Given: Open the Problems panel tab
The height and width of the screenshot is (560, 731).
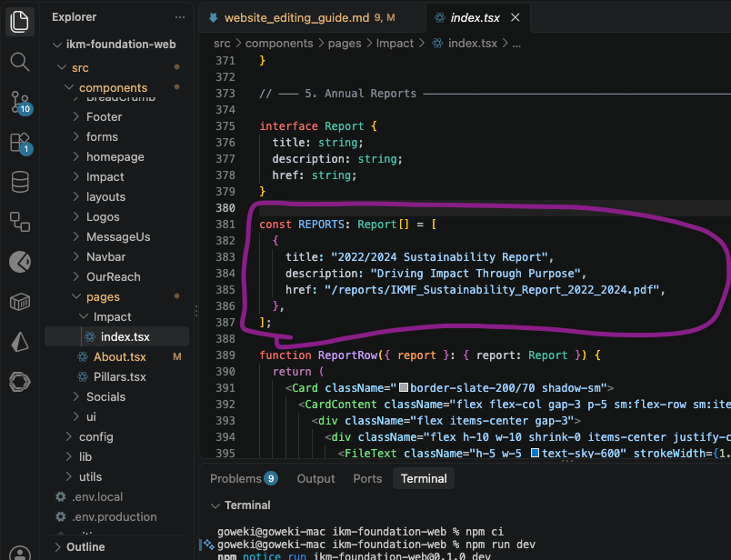Looking at the screenshot, I should click(244, 478).
